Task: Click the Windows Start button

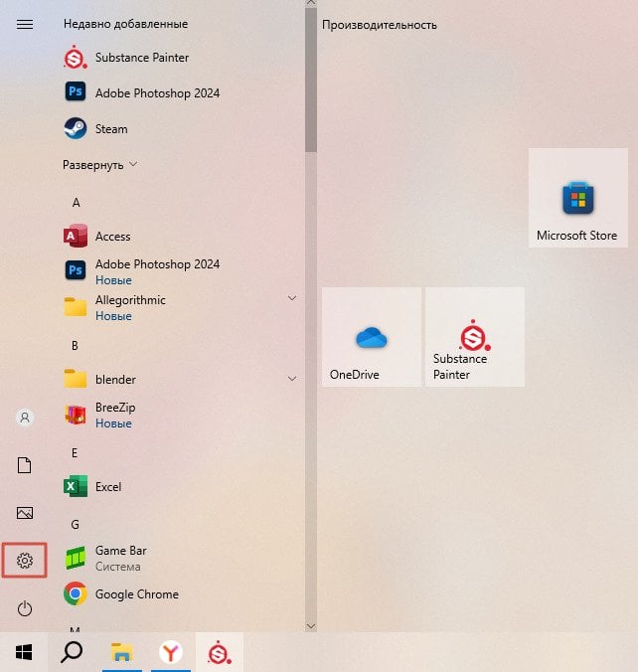Action: [x=24, y=652]
